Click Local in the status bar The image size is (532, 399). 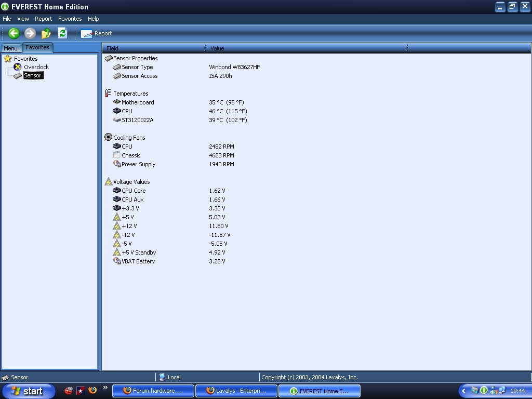point(174,377)
